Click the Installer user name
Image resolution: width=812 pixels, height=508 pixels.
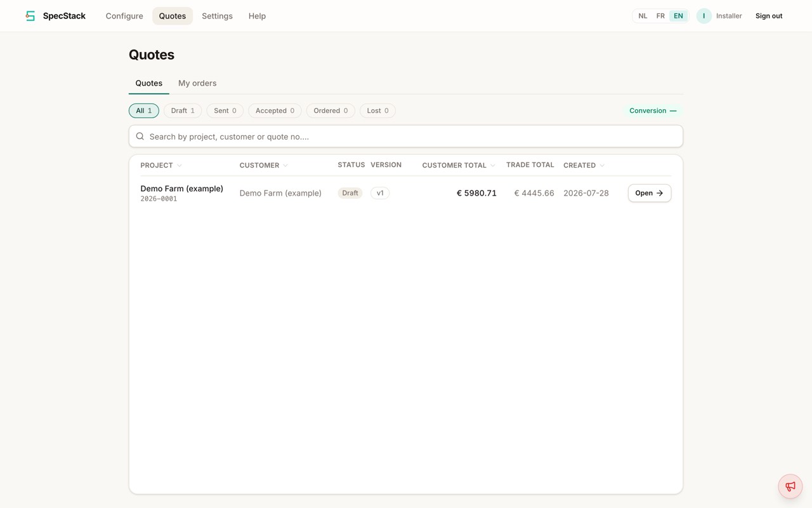click(729, 16)
